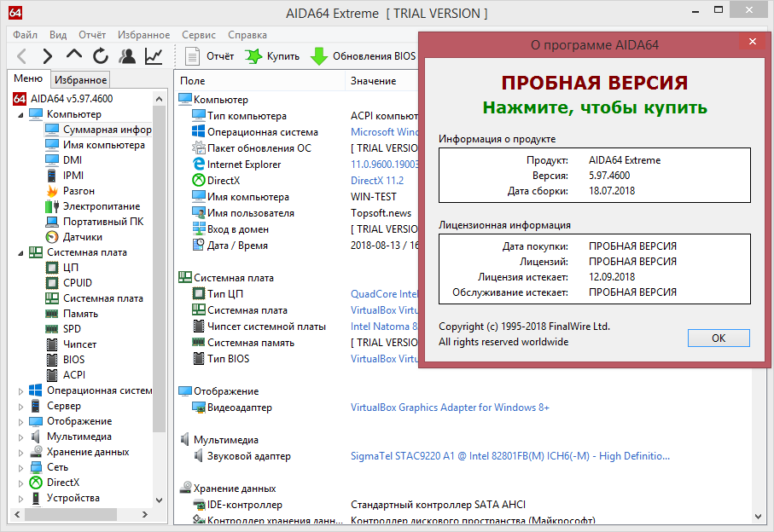Go up one level with the up arrow icon
The width and height of the screenshot is (774, 532).
(x=74, y=55)
